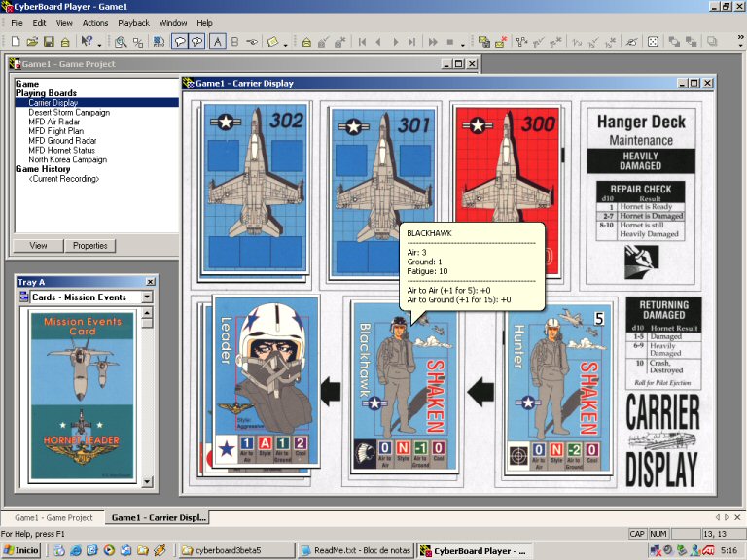The image size is (747, 560).
Task: Select MFD Ground Radar board
Action: click(x=62, y=141)
